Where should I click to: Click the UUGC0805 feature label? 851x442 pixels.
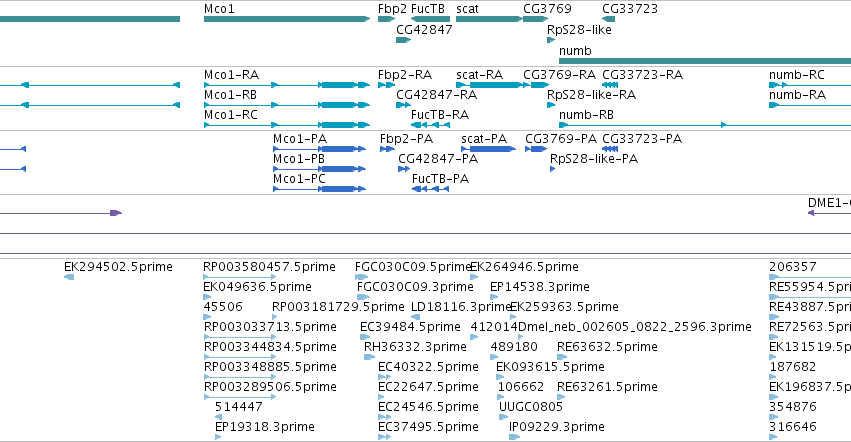531,406
